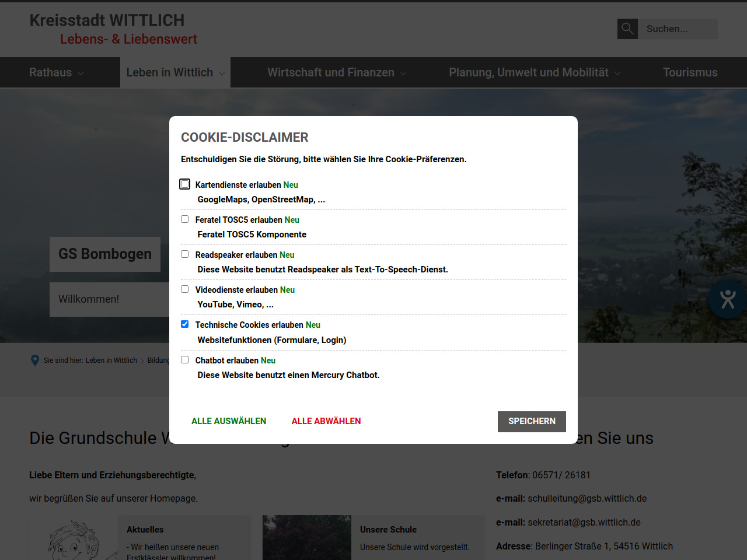Open Wirtschaft und Finanzen dropdown chevron
Screen dimensions: 747x560
click(403, 73)
